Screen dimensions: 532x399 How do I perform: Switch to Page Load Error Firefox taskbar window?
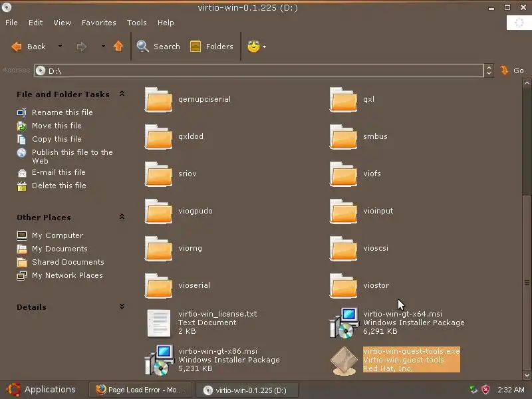click(x=140, y=390)
